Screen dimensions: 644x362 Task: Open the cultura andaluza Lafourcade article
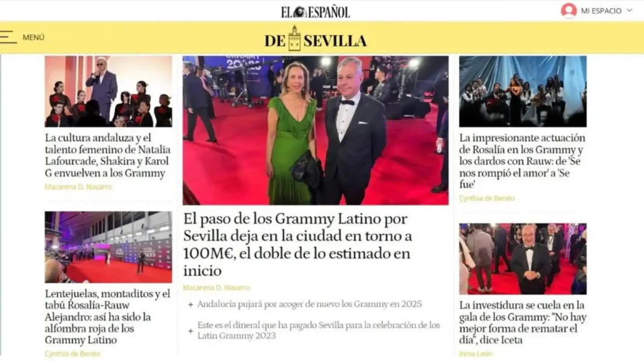point(107,155)
